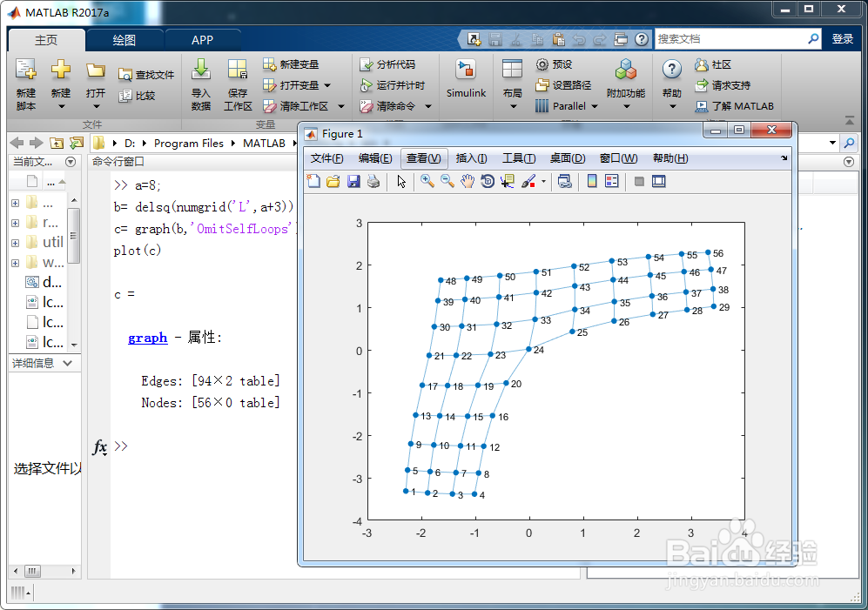This screenshot has width=868, height=610.
Task: Open the 布局 layout dropdown
Action: pos(513,106)
